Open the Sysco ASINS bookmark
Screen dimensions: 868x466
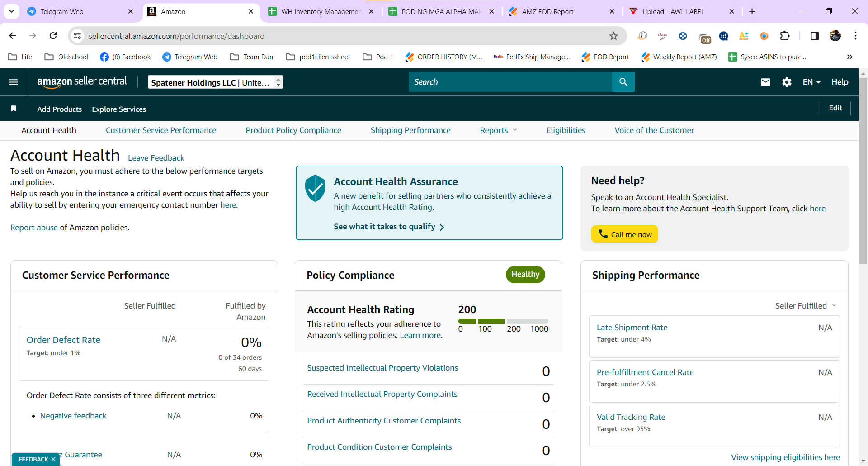coord(767,57)
